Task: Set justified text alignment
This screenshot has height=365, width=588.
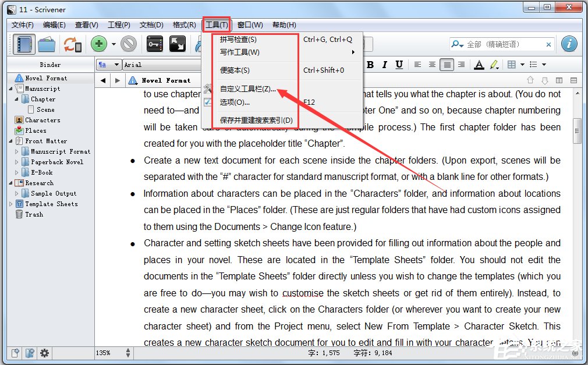Action: pos(447,65)
